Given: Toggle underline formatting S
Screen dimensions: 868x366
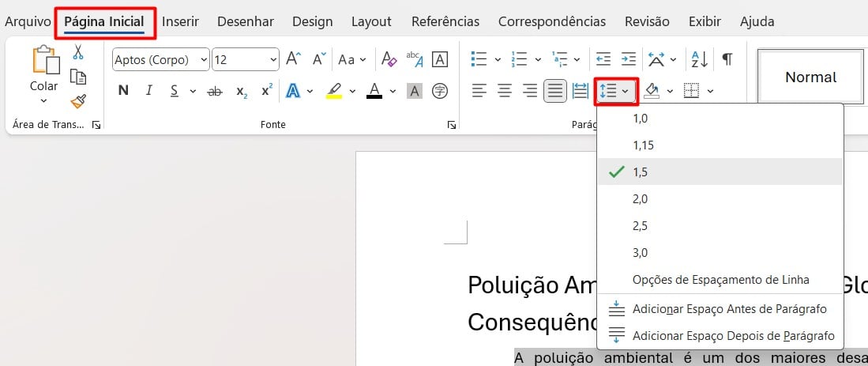Looking at the screenshot, I should [175, 91].
